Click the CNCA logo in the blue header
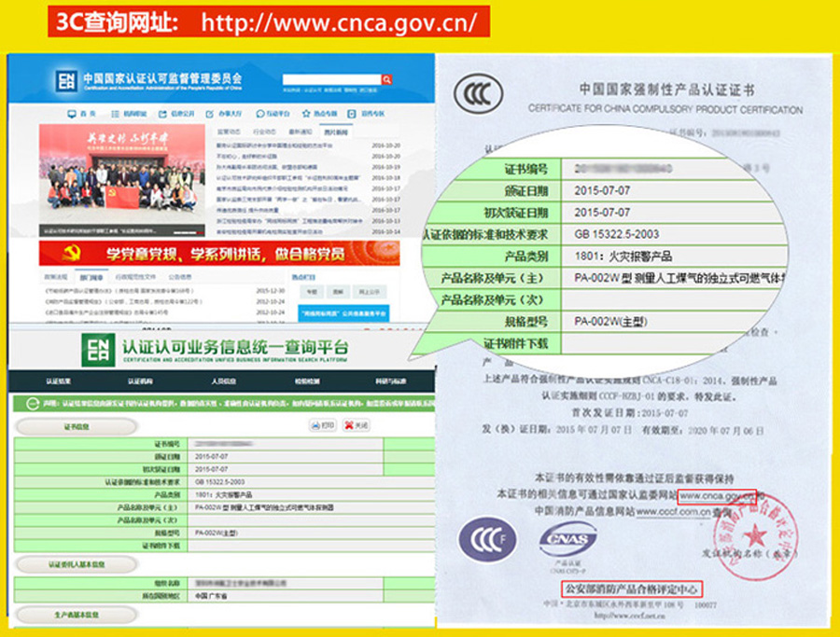Viewport: 840px width, 637px height. [x=66, y=81]
